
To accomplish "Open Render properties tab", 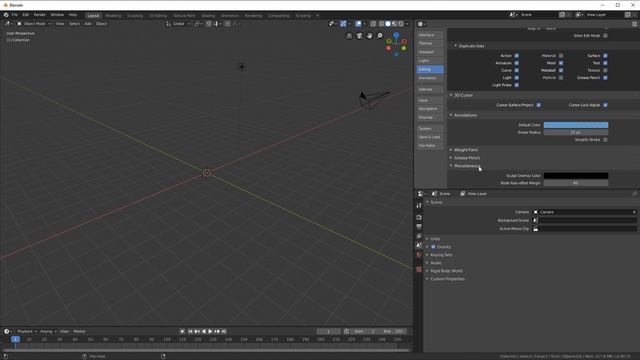I will [419, 217].
